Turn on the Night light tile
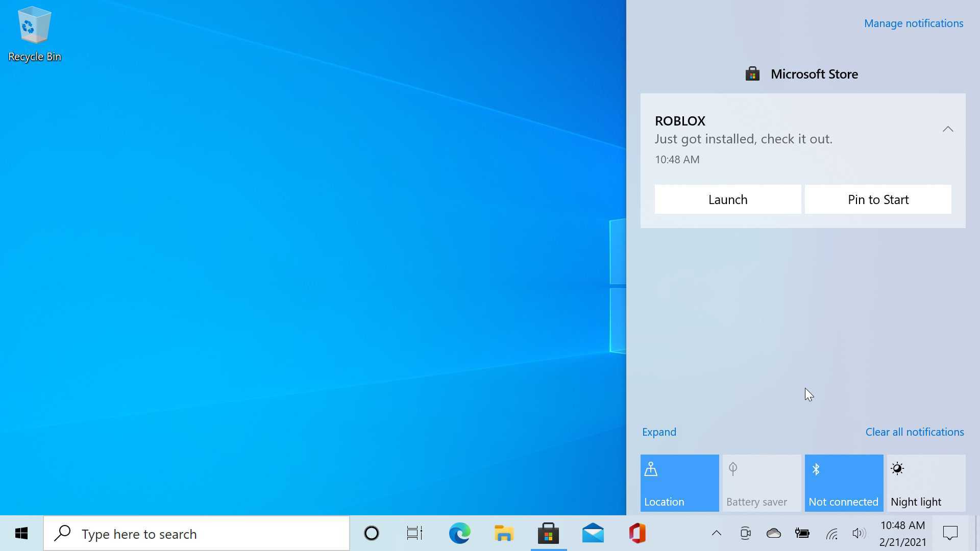Screen dimensions: 980x551 (926, 483)
